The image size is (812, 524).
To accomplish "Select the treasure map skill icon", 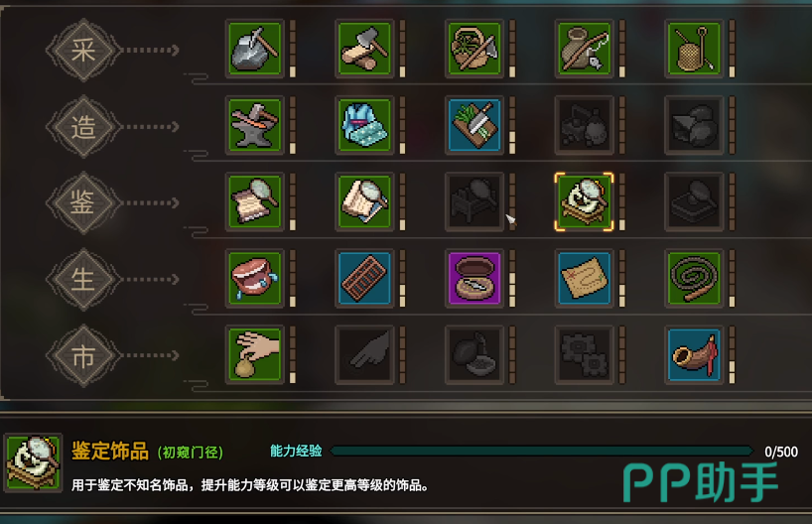I will coord(584,278).
